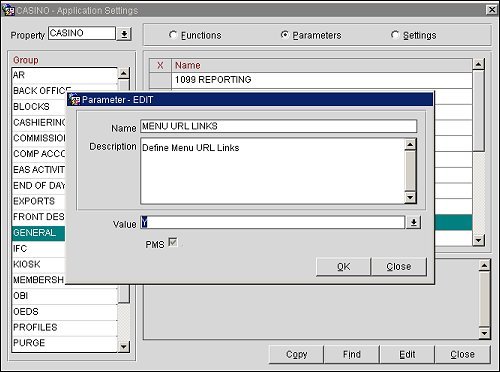Click the Property field containing CASINO
The width and height of the screenshot is (500, 372).
coord(82,33)
